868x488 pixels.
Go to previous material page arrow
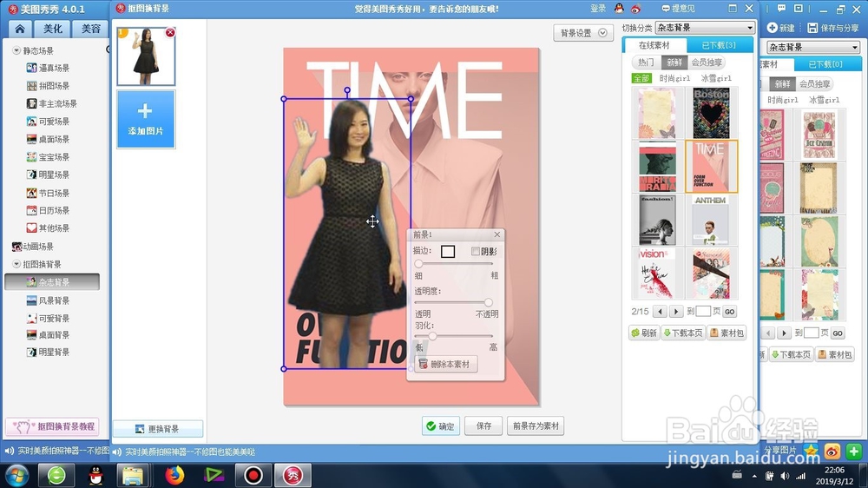coord(660,312)
